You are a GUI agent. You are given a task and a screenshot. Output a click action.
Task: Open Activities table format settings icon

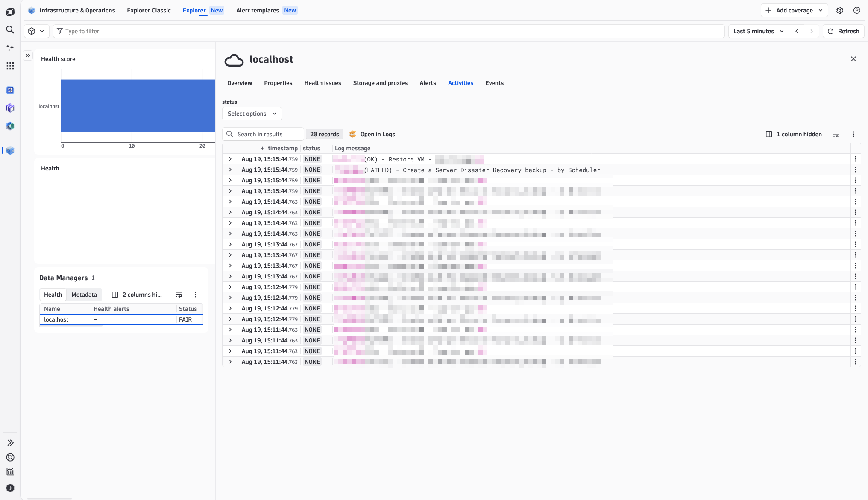pyautogui.click(x=836, y=134)
